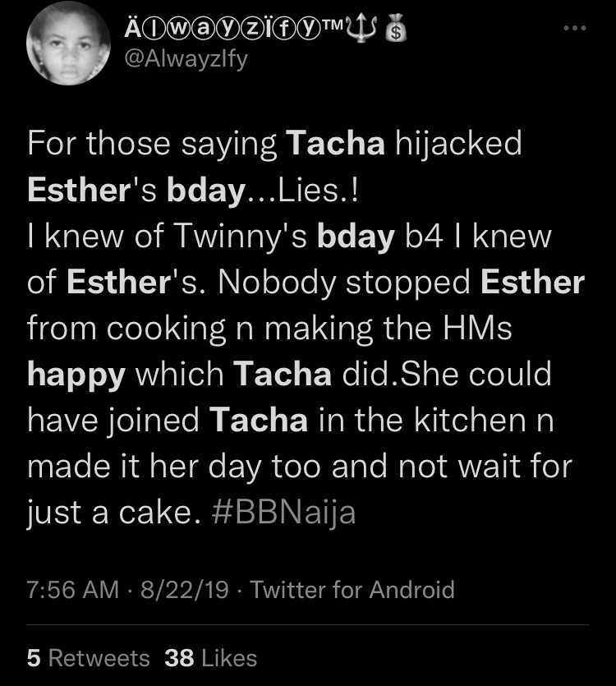
Task: Click the bold word "happy"
Action: pos(76,375)
